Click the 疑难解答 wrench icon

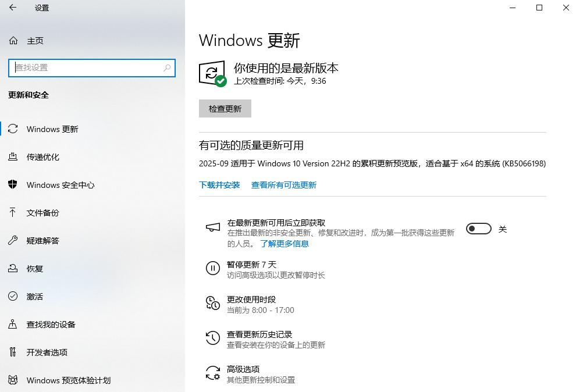13,241
